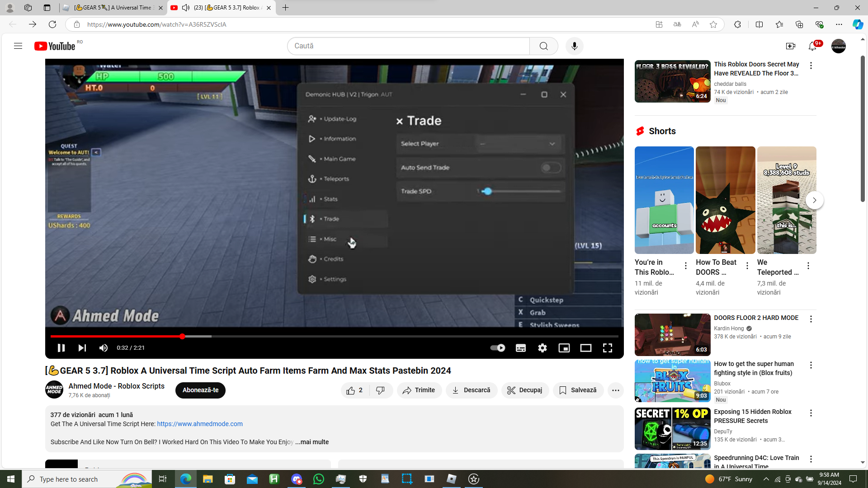Mute the video volume

[104, 348]
